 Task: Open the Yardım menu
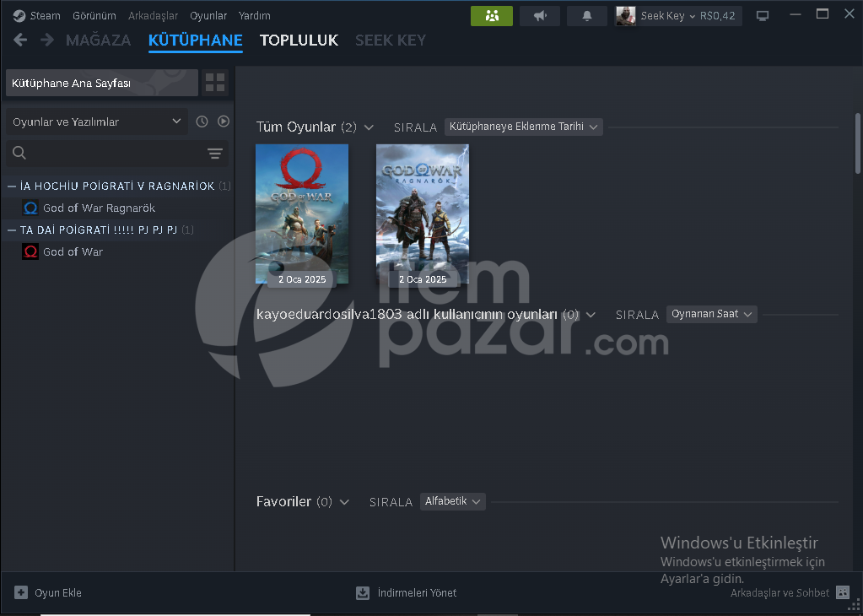[x=254, y=15]
